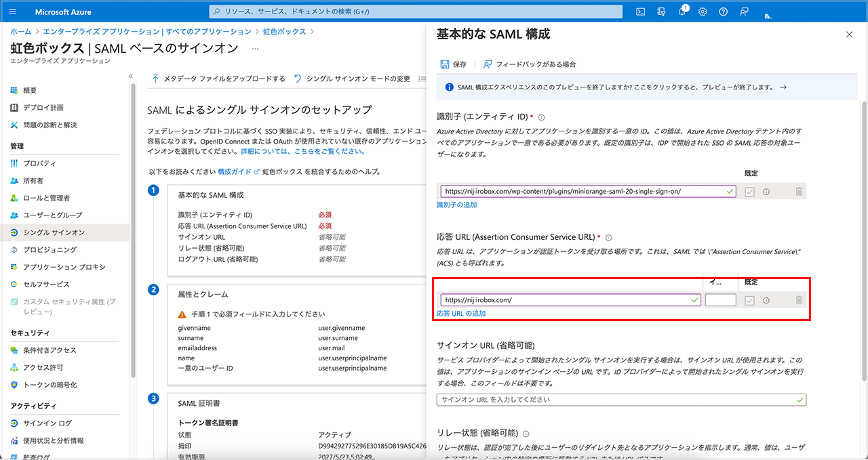The width and height of the screenshot is (868, 460).
Task: Collapse the left sidebar navigation
Action: pos(131,76)
